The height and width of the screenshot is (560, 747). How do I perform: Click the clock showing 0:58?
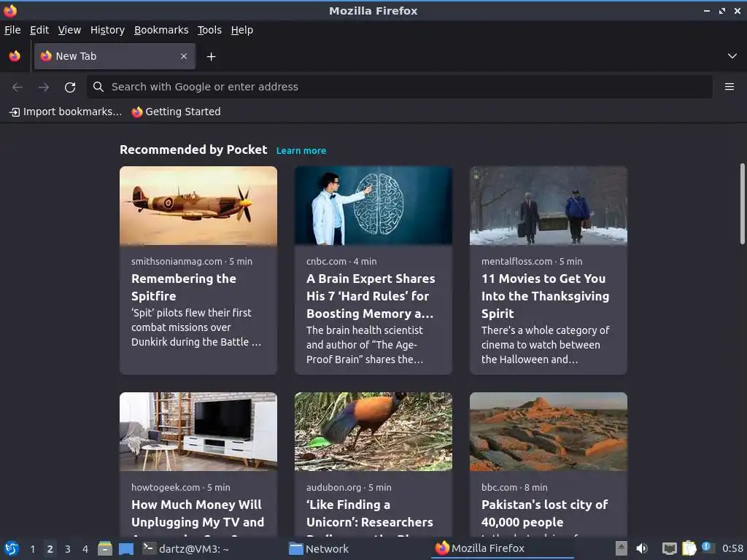pyautogui.click(x=732, y=549)
